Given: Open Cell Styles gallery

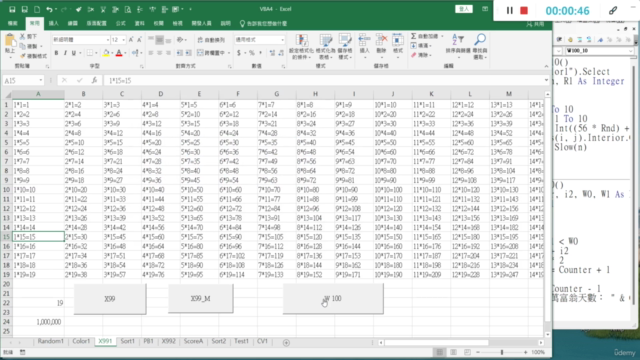Looking at the screenshot, I should pos(345,47).
